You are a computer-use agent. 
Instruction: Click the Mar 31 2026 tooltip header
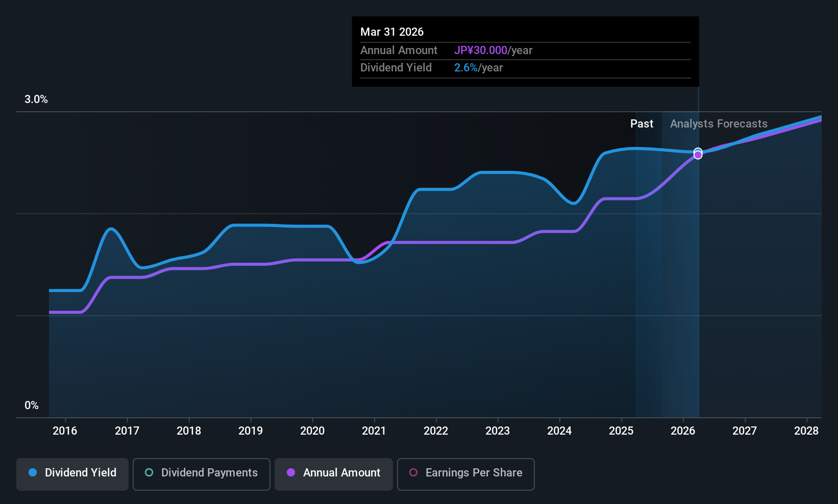(392, 32)
